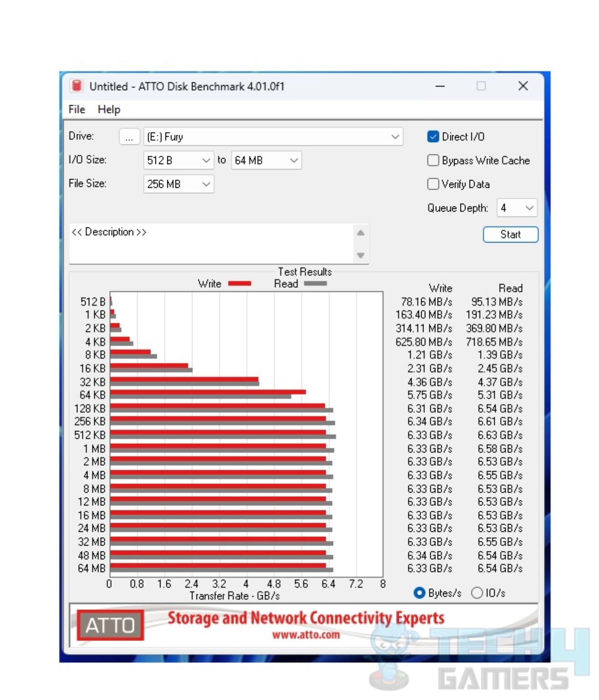Click the Write value 2.31 GB/s
This screenshot has width=599, height=700.
[x=430, y=369]
